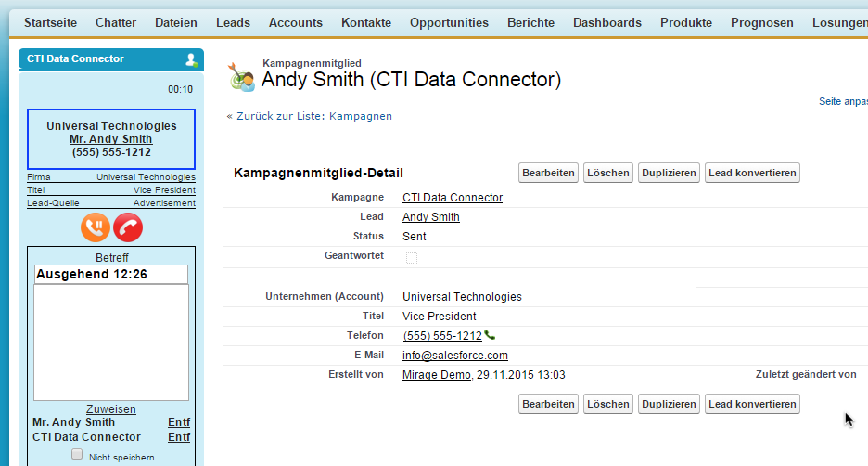This screenshot has width=868, height=466.
Task: Open the Dashboards tab
Action: tap(607, 22)
